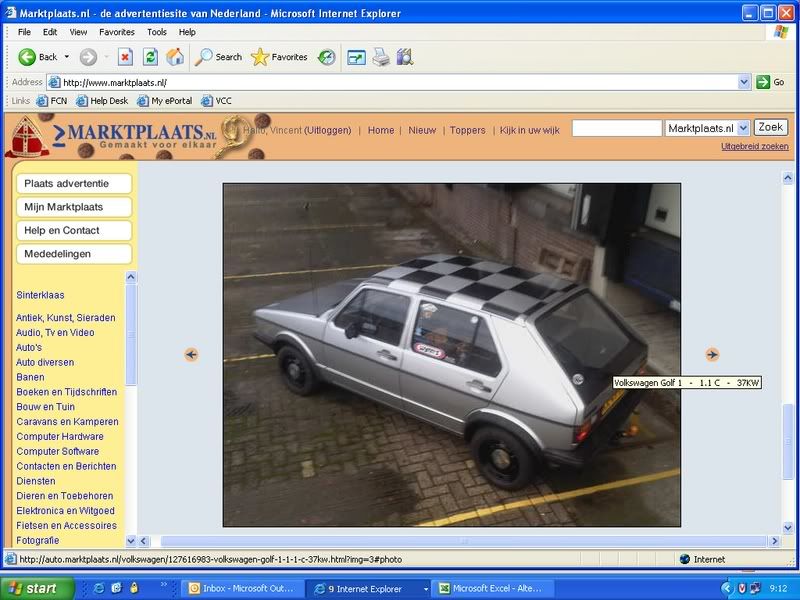Open the View menu
Screen dimensions: 800x600
[x=78, y=32]
